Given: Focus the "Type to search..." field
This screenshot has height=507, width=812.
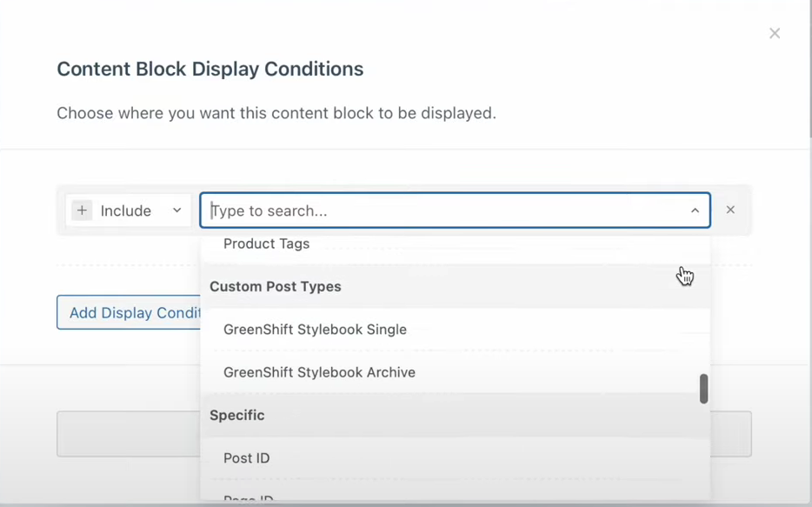Looking at the screenshot, I should point(443,210).
